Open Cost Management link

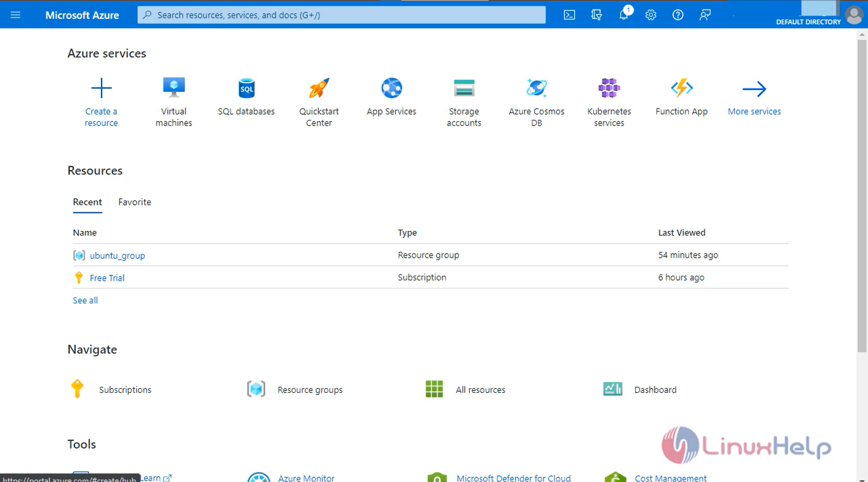click(x=670, y=477)
